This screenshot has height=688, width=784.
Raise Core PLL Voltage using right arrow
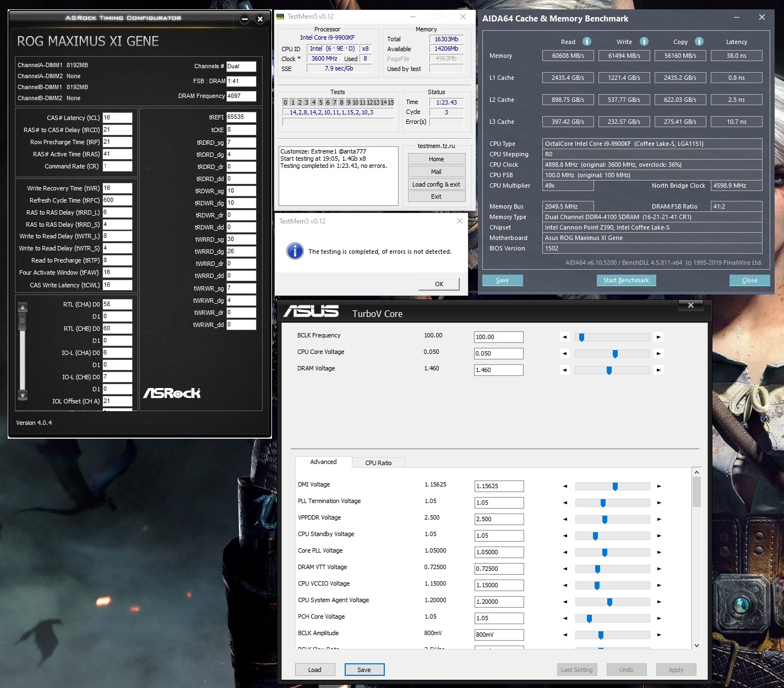tap(659, 552)
